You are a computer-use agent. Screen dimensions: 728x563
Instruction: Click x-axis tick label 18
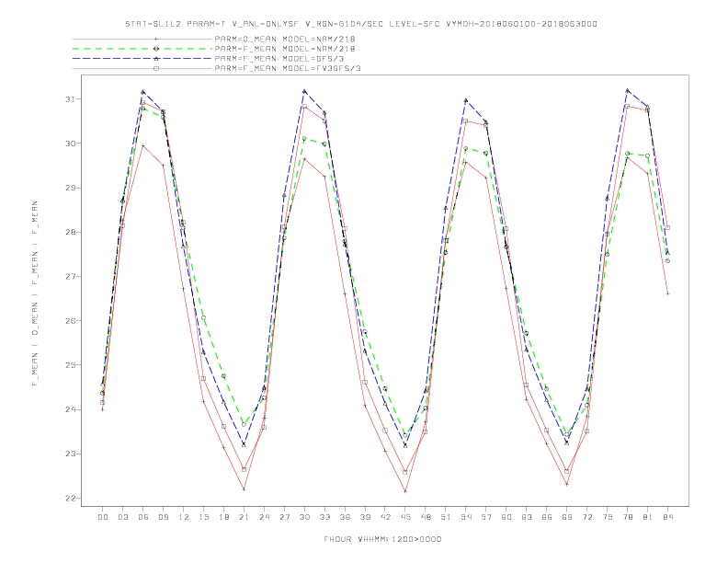pyautogui.click(x=223, y=517)
